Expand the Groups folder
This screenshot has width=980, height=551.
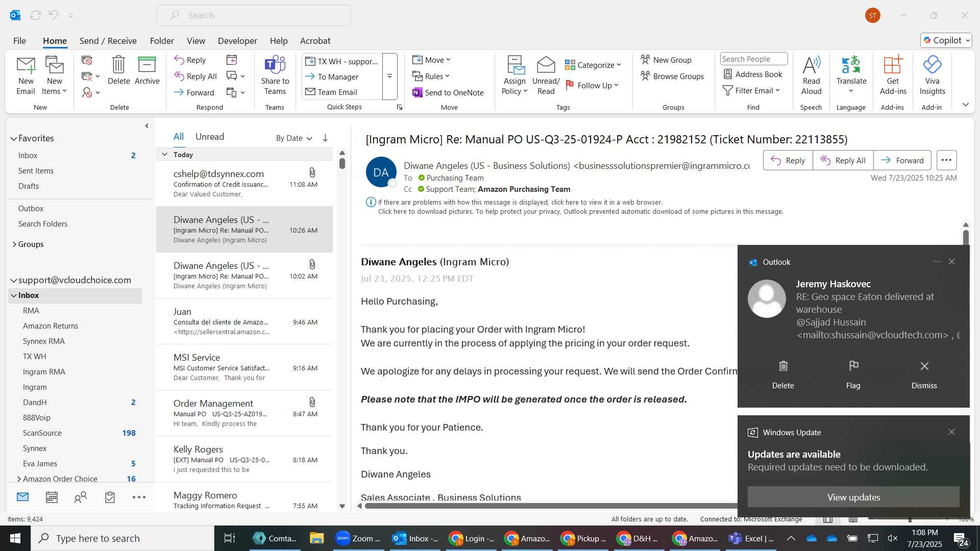14,244
